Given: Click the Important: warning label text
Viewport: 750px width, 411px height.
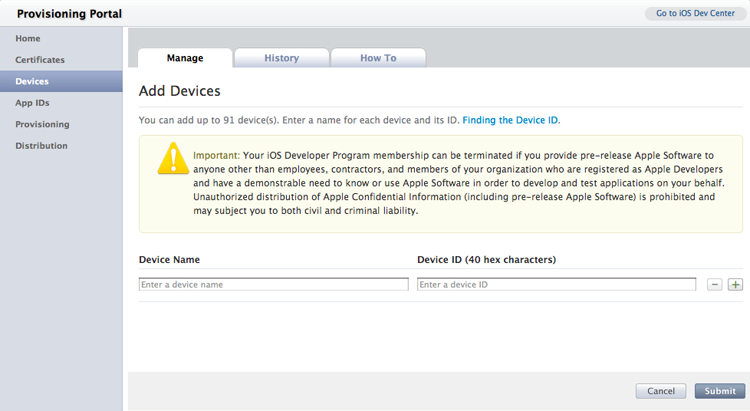Looking at the screenshot, I should 216,156.
